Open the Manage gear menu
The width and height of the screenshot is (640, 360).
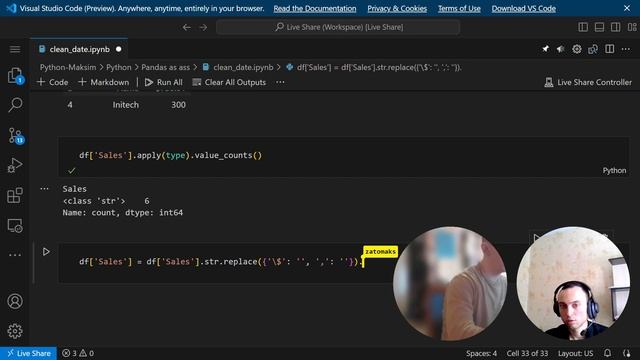(15, 331)
